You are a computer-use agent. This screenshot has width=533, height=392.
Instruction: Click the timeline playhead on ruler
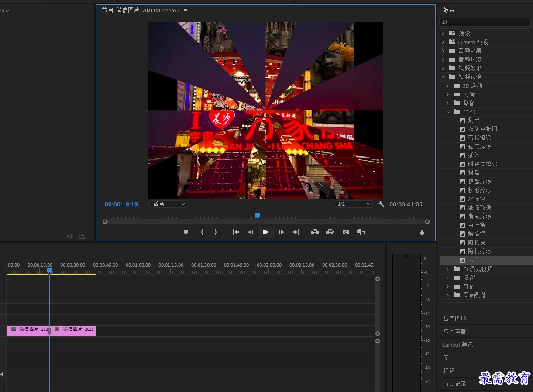[x=49, y=271]
